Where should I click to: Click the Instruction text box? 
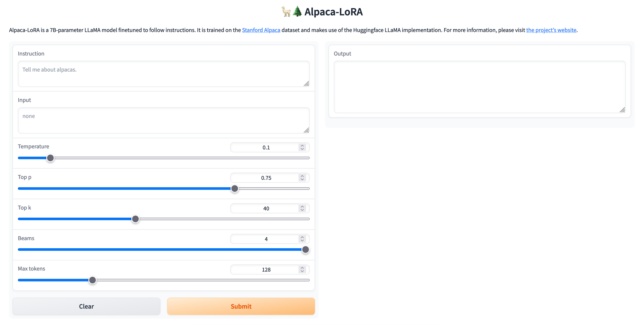[164, 74]
